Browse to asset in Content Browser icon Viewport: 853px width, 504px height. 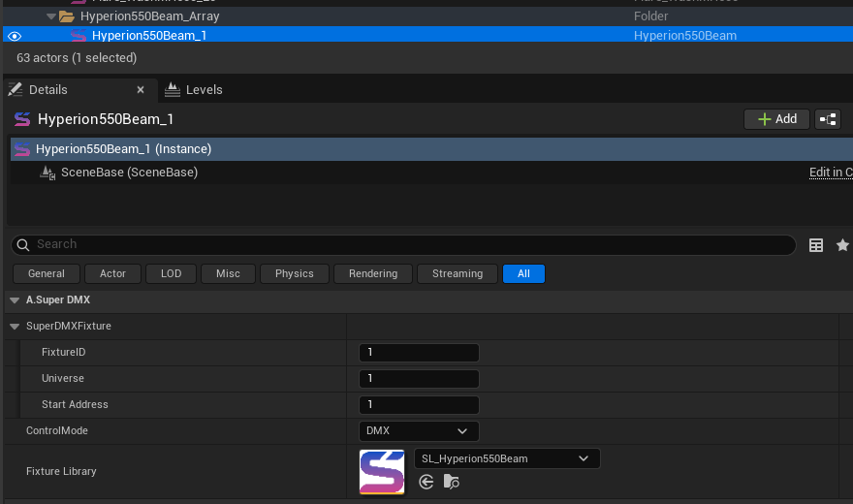point(452,482)
